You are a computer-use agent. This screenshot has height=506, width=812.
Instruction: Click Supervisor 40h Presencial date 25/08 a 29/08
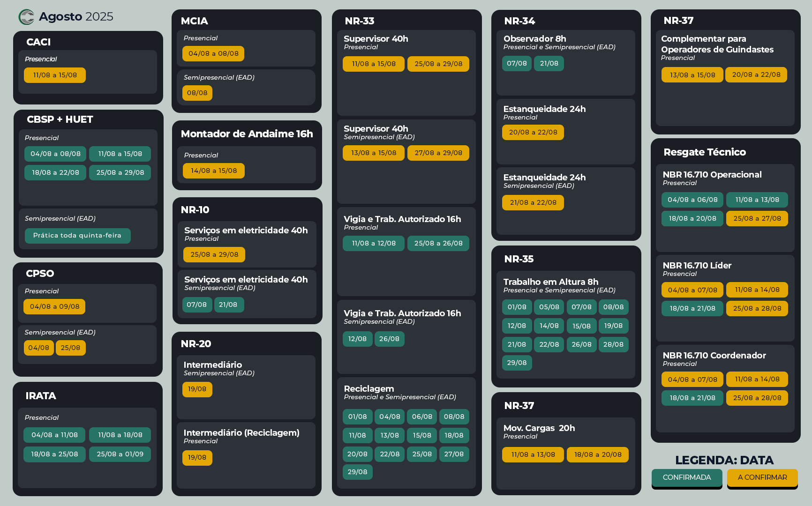[x=438, y=64]
